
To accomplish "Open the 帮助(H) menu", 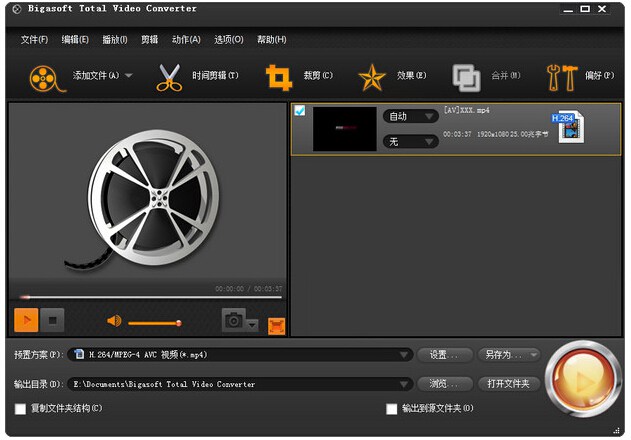I will coord(272,39).
